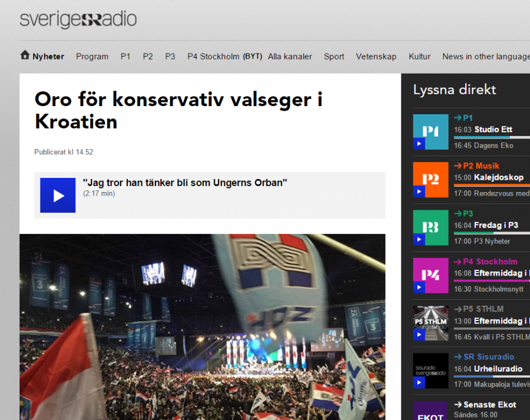Play P5 STHLM live channel tile

pos(430,323)
